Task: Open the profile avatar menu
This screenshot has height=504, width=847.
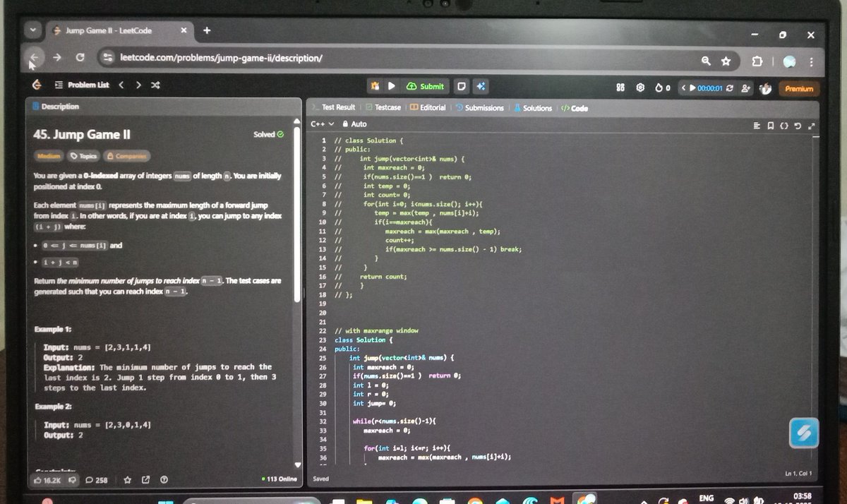Action: coord(765,89)
